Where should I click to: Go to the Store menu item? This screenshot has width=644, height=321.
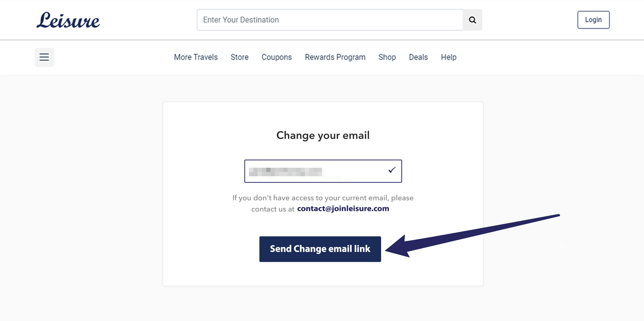tap(240, 57)
